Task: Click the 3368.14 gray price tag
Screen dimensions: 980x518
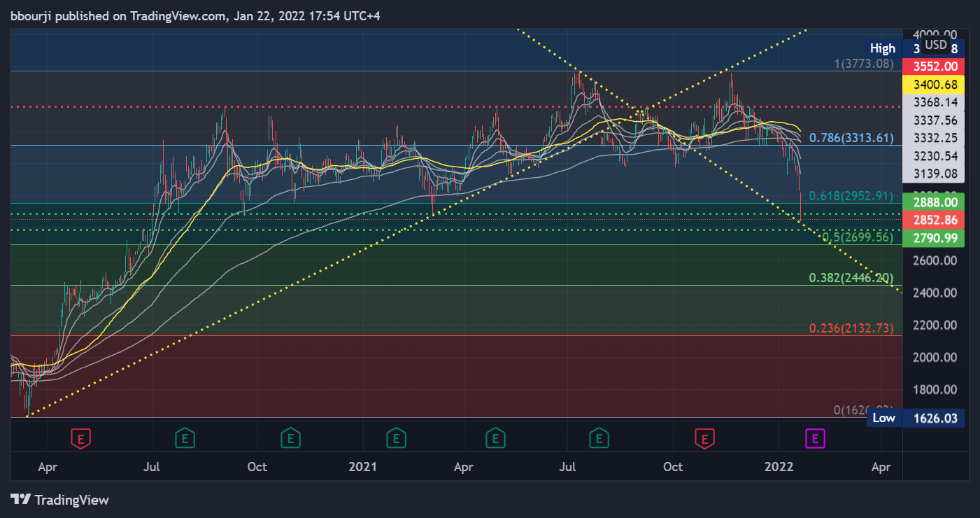Action: pyautogui.click(x=934, y=102)
